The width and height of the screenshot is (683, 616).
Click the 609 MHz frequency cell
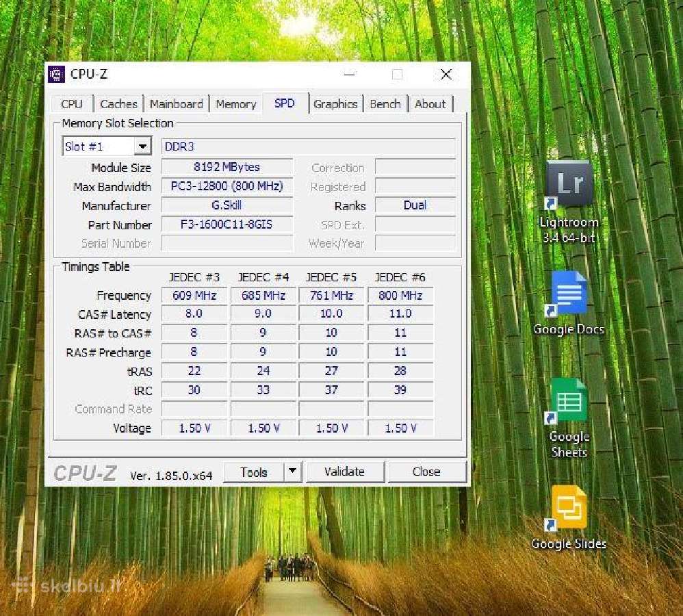click(x=194, y=296)
